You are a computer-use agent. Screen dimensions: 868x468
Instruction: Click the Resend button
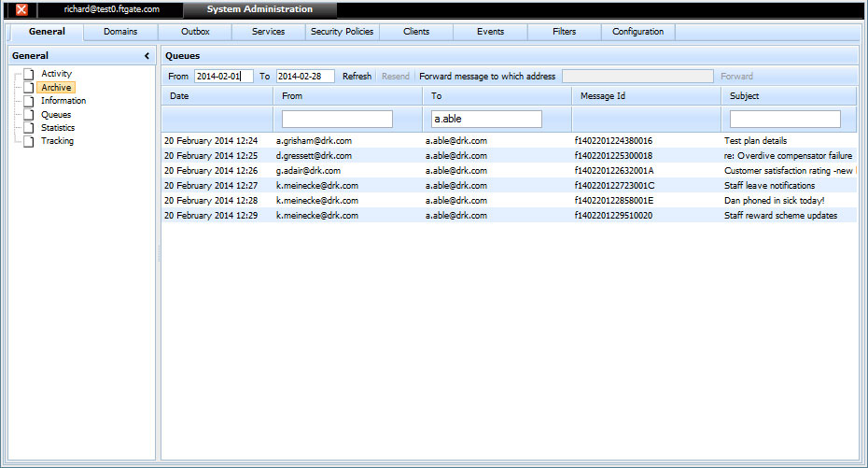pyautogui.click(x=395, y=77)
